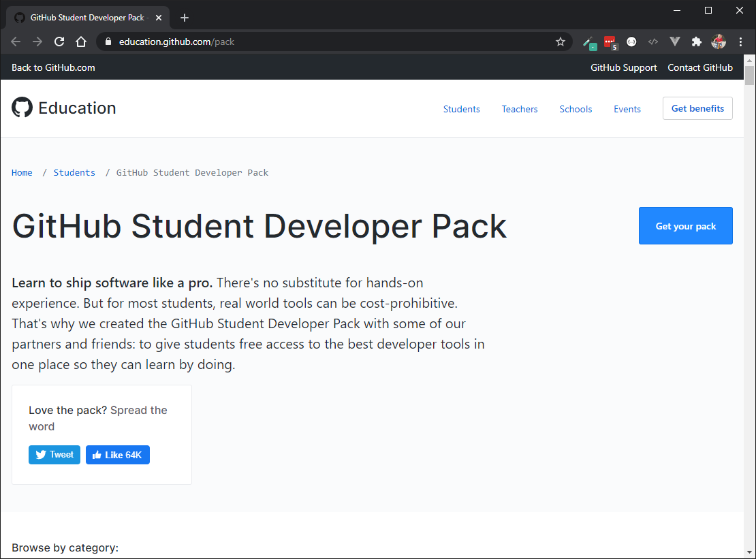Screen dimensions: 756x559
Task: Maximize the browser window
Action: (708, 10)
